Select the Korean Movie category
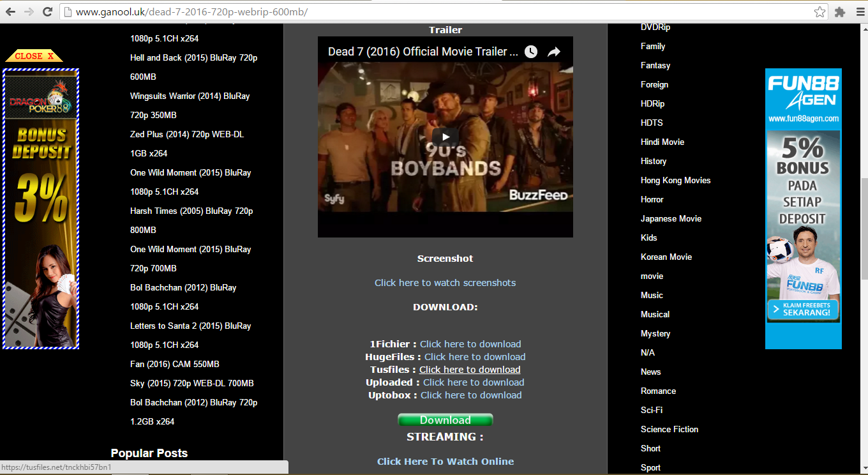The width and height of the screenshot is (868, 475). point(666,257)
